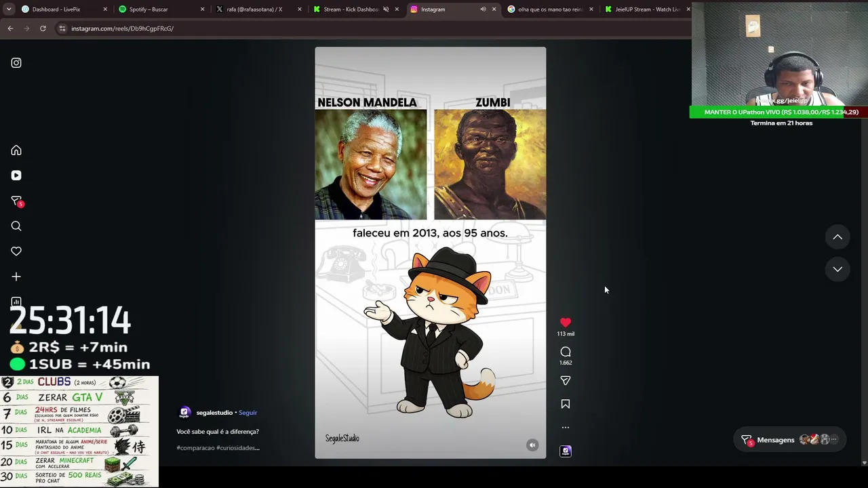Share the reel with the paper-plane icon

click(x=566, y=381)
